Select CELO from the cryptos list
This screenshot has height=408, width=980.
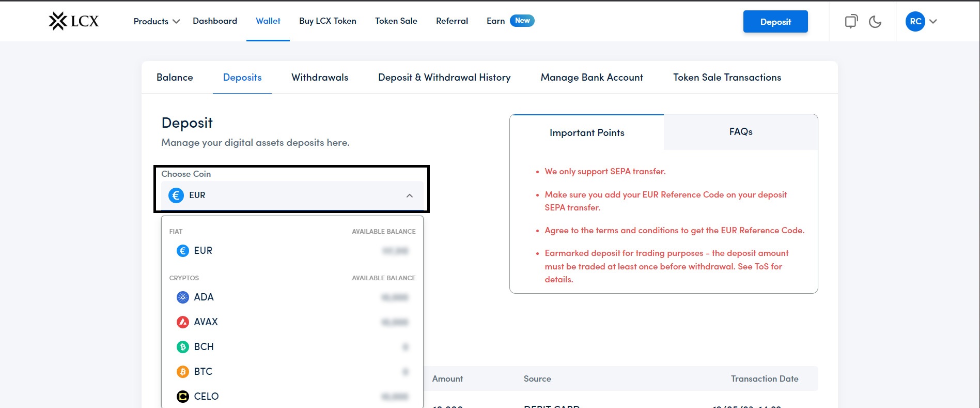coord(292,397)
